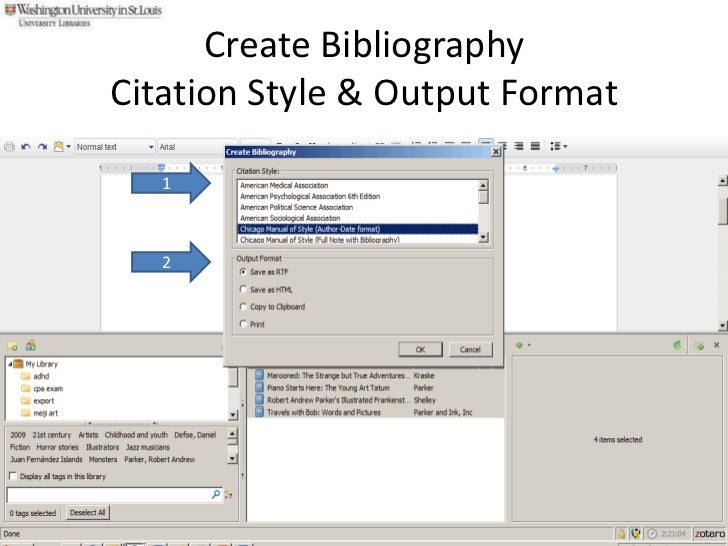Select Print output format
The image size is (728, 546).
point(243,324)
